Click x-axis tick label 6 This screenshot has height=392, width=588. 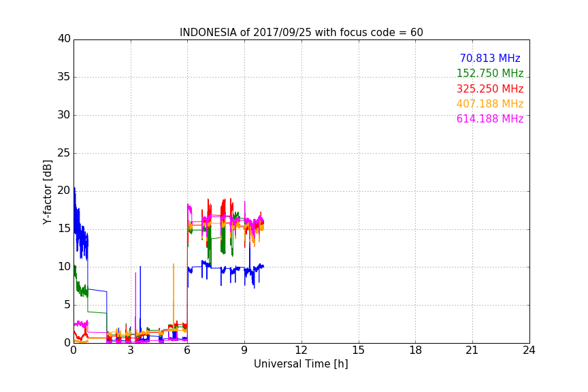pos(187,350)
